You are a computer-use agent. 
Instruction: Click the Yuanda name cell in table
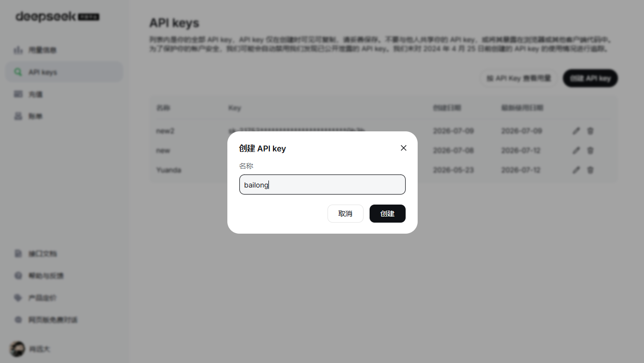169,170
